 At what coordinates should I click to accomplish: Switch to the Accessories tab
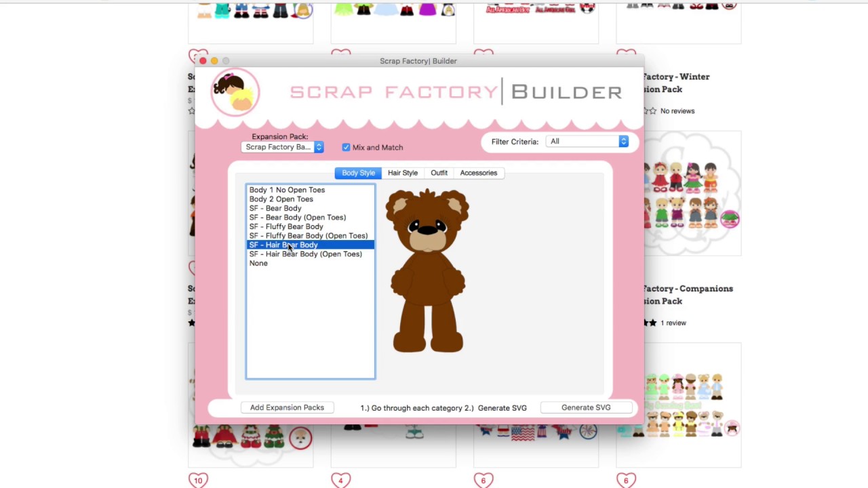(x=479, y=173)
